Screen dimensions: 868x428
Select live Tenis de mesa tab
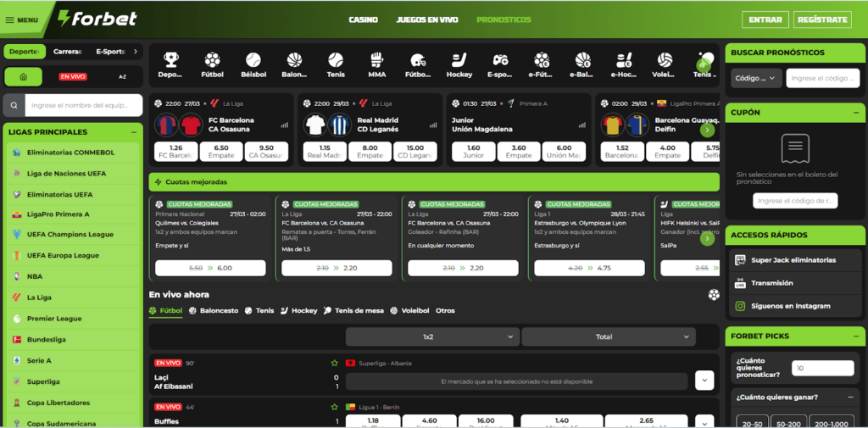(x=353, y=311)
